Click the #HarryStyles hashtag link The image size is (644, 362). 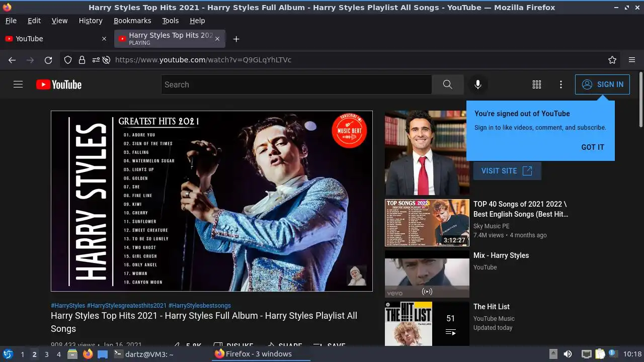coord(68,306)
